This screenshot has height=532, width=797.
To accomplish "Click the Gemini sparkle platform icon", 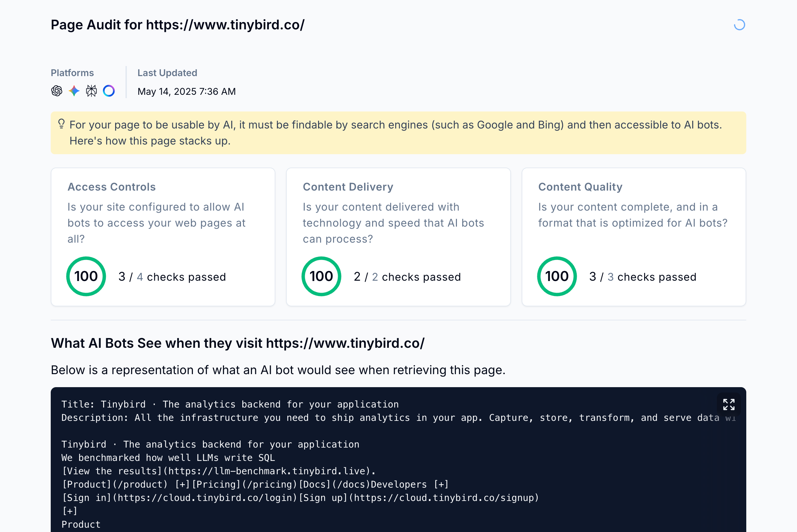I will [x=74, y=91].
